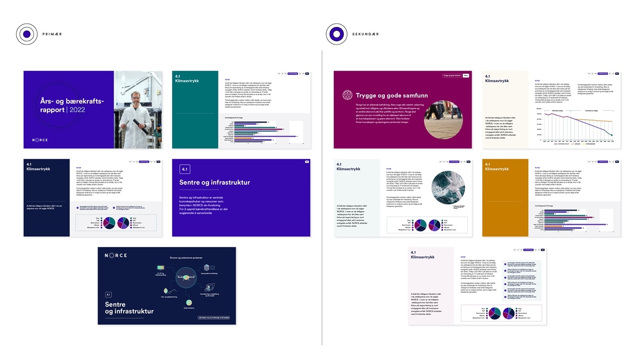The image size is (644, 362).
Task: Click the Primær circle icon
Action: (x=26, y=34)
